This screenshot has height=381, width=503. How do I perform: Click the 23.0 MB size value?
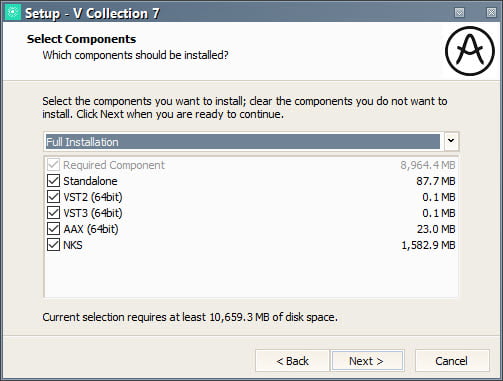(x=436, y=229)
